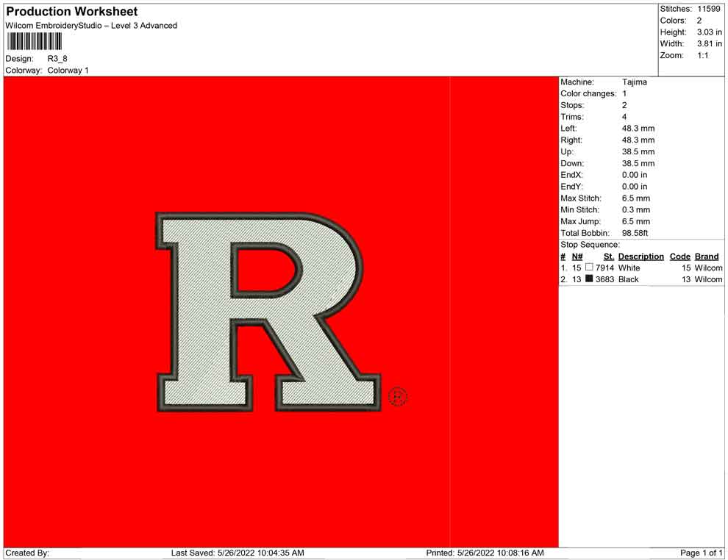Select the black thread color swatch
This screenshot has width=728, height=560.
pos(589,280)
